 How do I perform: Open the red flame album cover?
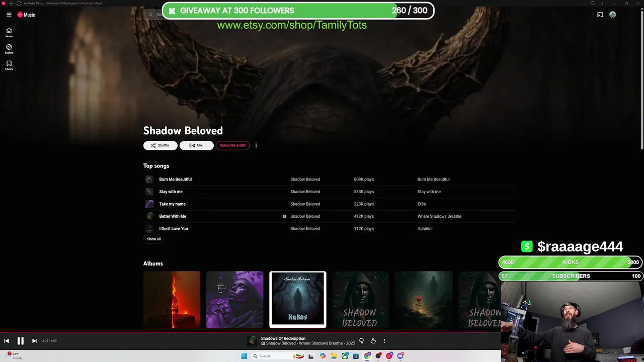(x=172, y=300)
